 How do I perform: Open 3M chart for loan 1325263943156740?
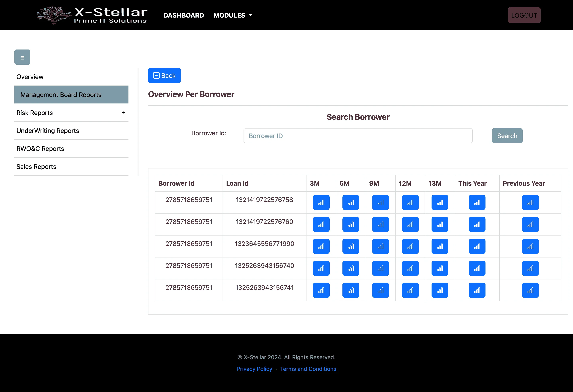point(321,268)
